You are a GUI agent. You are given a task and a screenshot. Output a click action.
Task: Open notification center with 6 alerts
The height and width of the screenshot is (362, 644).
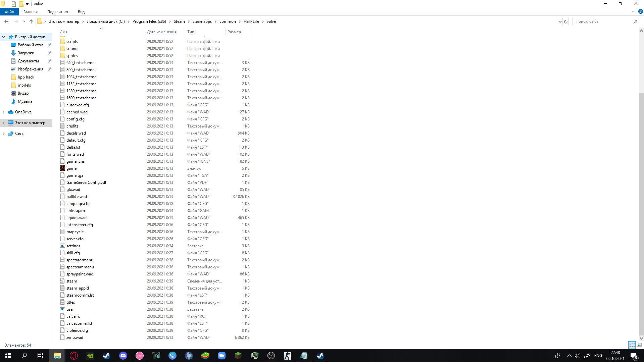coord(634,356)
